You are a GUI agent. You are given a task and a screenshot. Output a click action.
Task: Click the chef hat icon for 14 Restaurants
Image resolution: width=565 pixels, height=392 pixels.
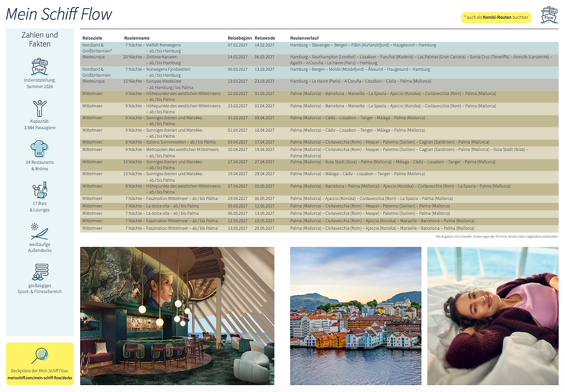coord(39,147)
